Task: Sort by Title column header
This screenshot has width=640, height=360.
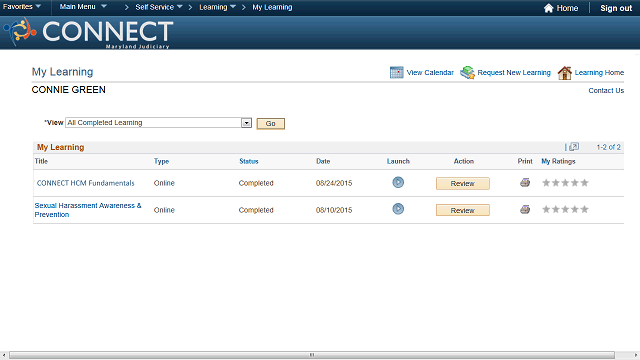Action: click(41, 161)
